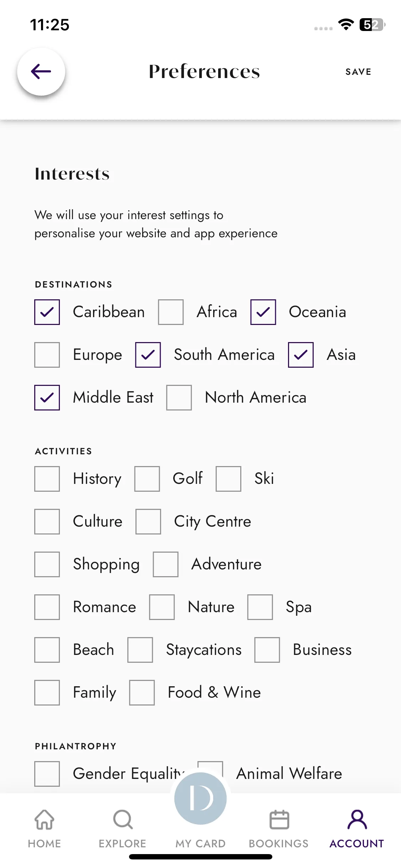Viewport: 401px width, 868px height.
Task: Check the Africa destination checkbox
Action: click(x=171, y=312)
